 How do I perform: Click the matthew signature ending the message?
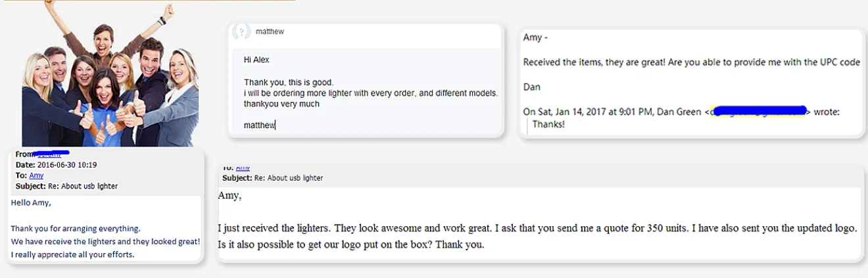click(x=259, y=125)
